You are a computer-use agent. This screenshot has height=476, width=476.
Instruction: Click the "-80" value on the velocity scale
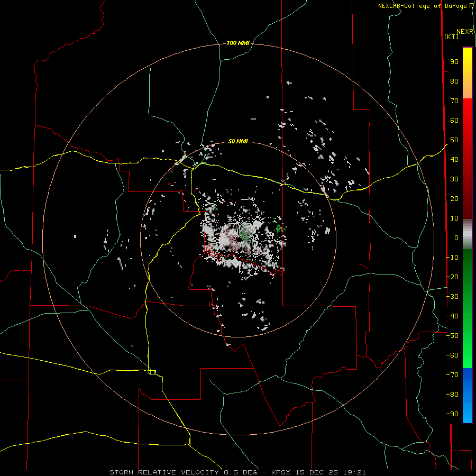452,395
